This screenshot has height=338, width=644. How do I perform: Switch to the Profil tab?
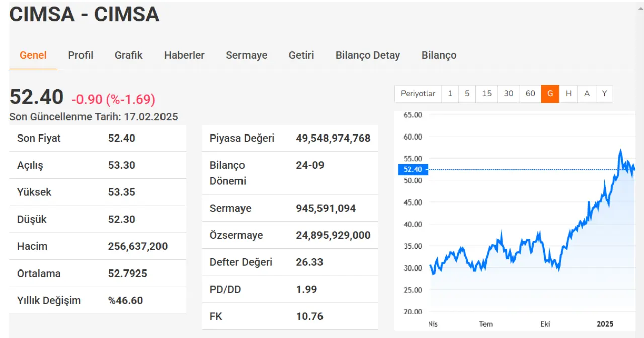point(80,55)
